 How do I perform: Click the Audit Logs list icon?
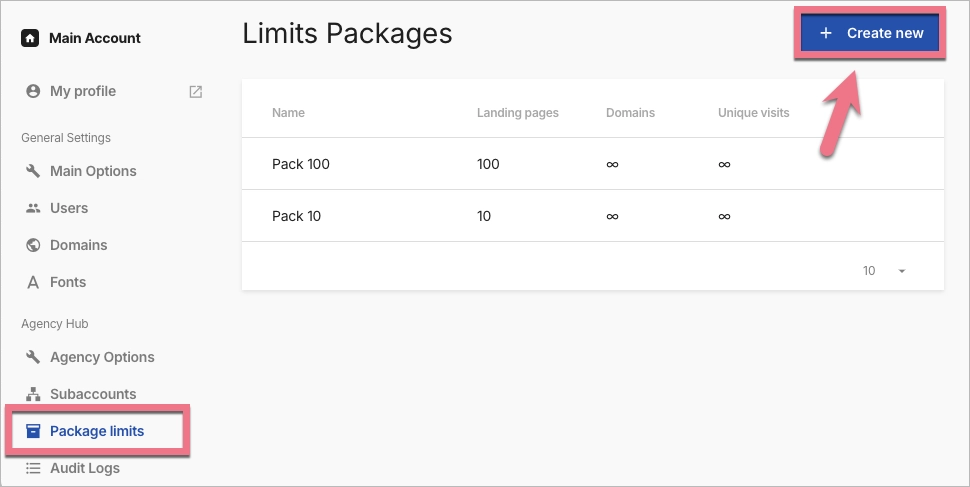click(x=33, y=468)
